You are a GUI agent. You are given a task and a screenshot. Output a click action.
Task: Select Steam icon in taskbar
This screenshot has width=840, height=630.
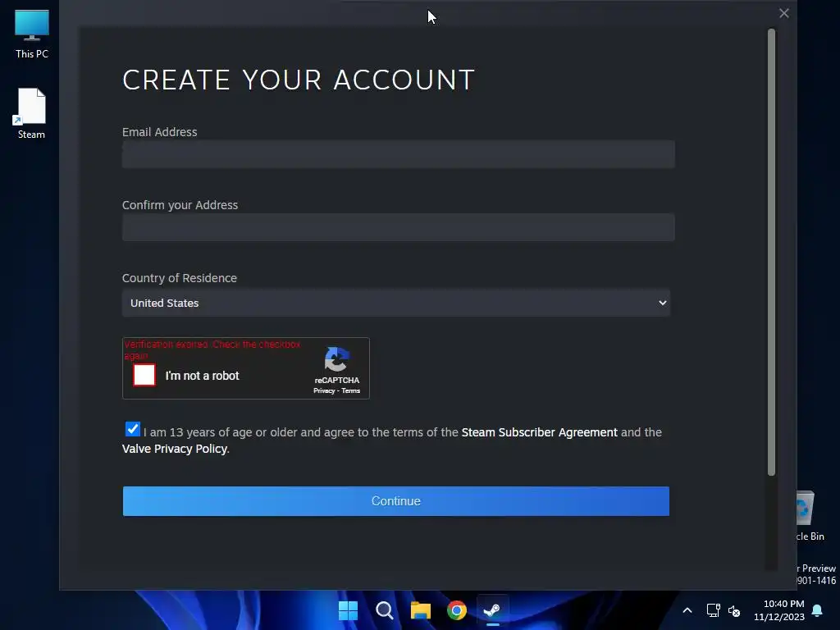(x=492, y=610)
